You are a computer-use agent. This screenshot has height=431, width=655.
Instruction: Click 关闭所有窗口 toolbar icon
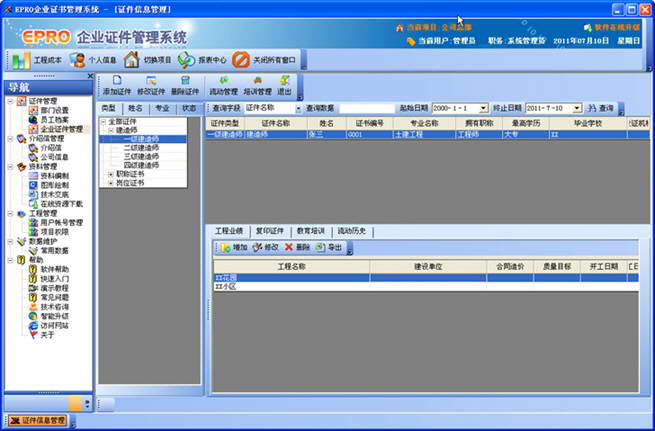(241, 60)
